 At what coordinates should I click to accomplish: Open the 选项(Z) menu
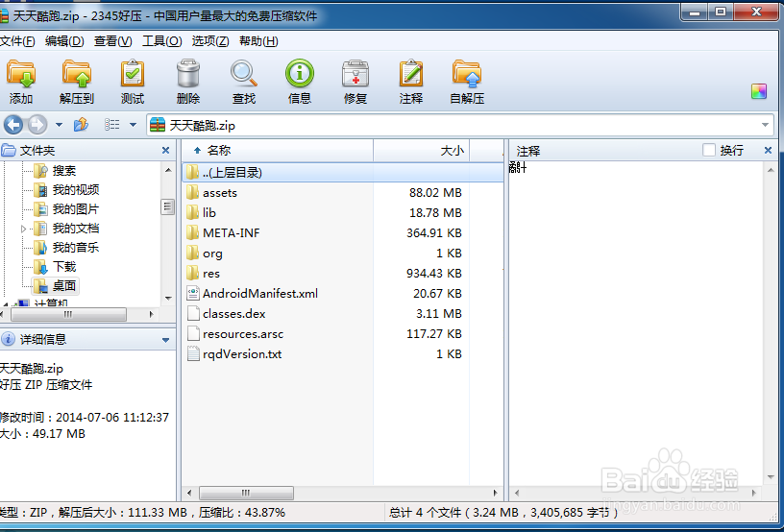click(210, 41)
